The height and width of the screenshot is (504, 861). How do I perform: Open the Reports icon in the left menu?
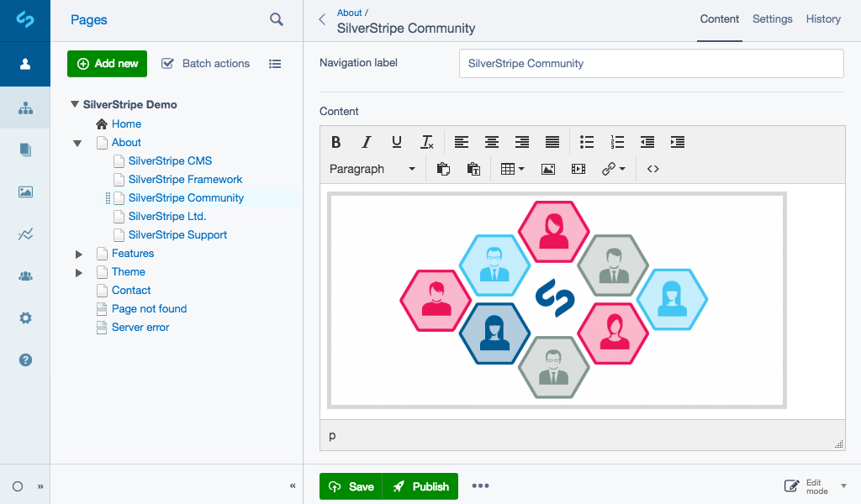pos(25,234)
